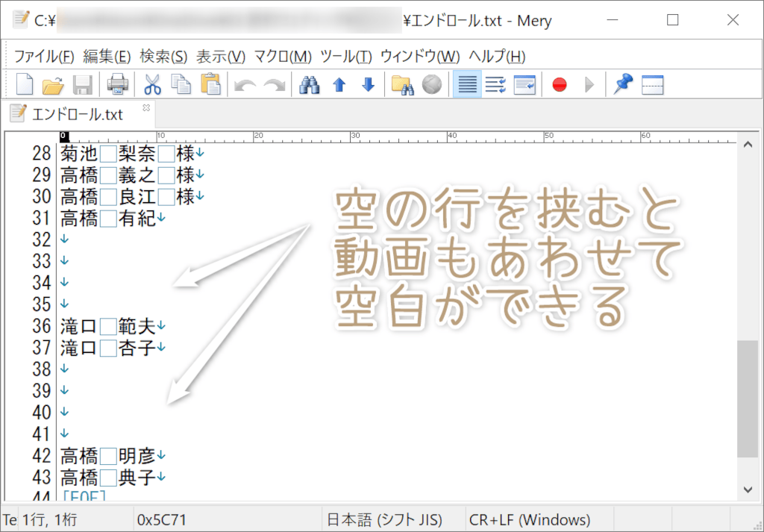
Task: Click the Paste clipboard icon
Action: coord(211,84)
